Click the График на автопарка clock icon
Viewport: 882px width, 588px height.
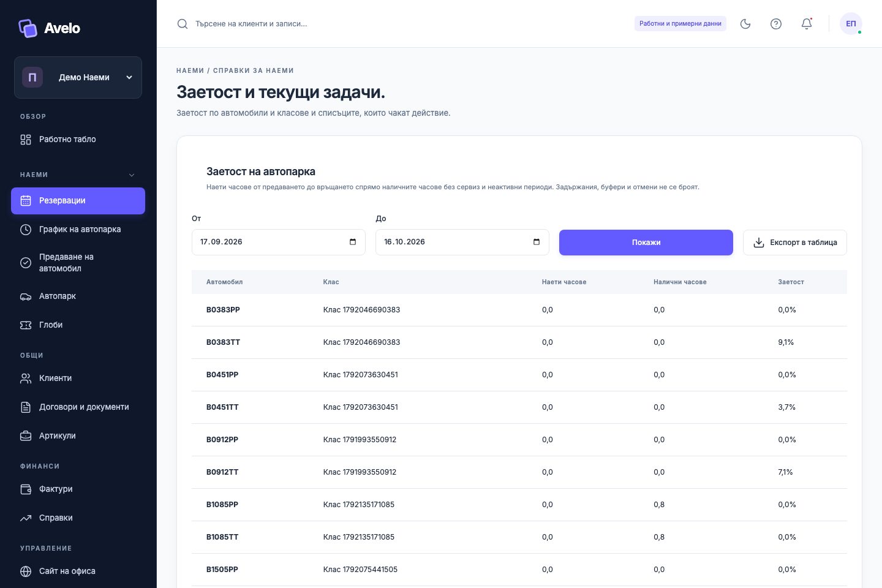point(26,230)
